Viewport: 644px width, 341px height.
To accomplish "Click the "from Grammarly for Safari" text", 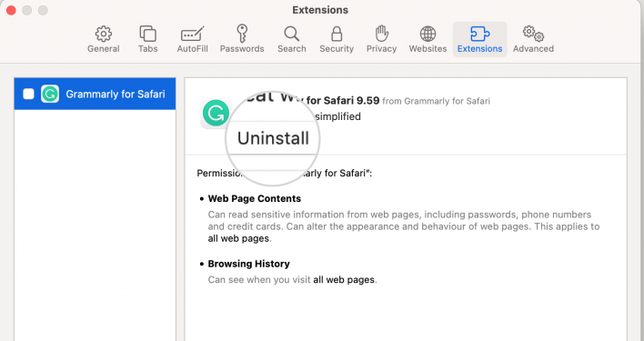I will click(437, 101).
